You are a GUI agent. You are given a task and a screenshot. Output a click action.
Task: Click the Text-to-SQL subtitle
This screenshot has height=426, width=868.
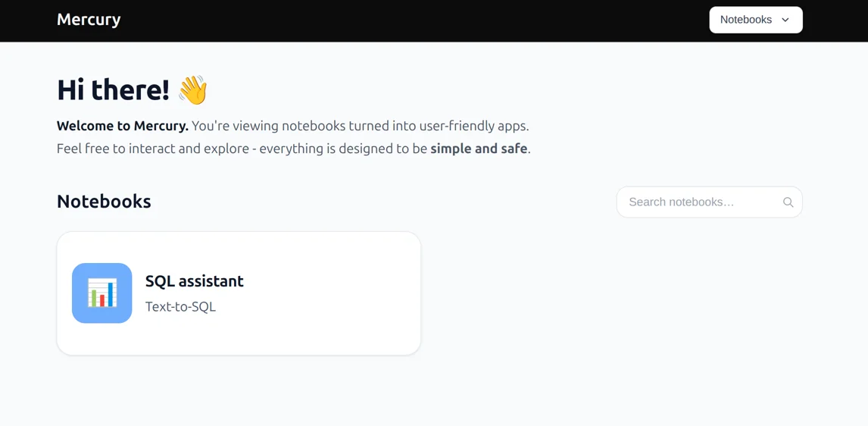[x=180, y=307]
